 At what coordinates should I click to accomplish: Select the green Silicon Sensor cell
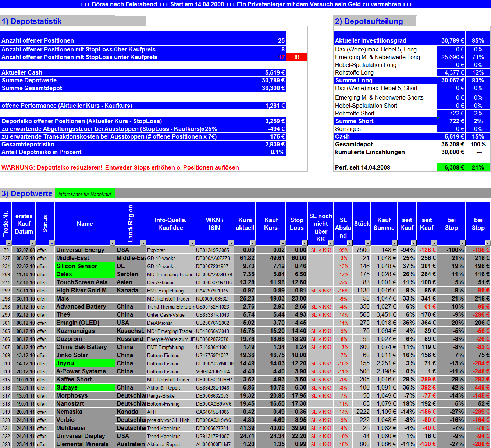pos(85,266)
